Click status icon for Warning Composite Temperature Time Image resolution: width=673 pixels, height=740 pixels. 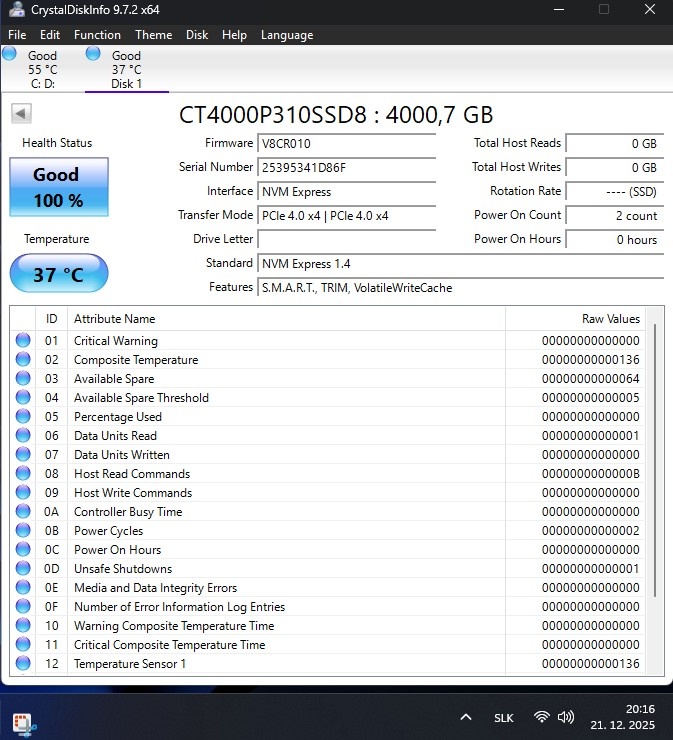point(23,625)
